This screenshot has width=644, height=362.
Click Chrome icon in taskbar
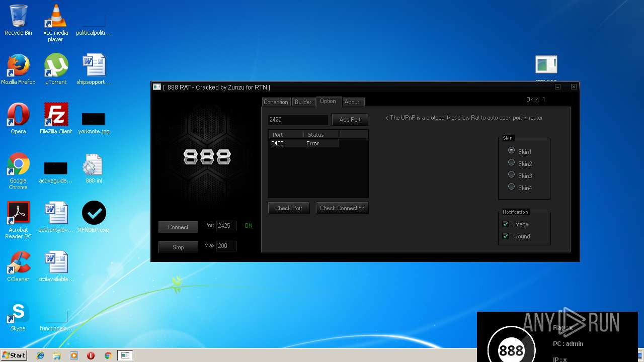[x=108, y=355]
